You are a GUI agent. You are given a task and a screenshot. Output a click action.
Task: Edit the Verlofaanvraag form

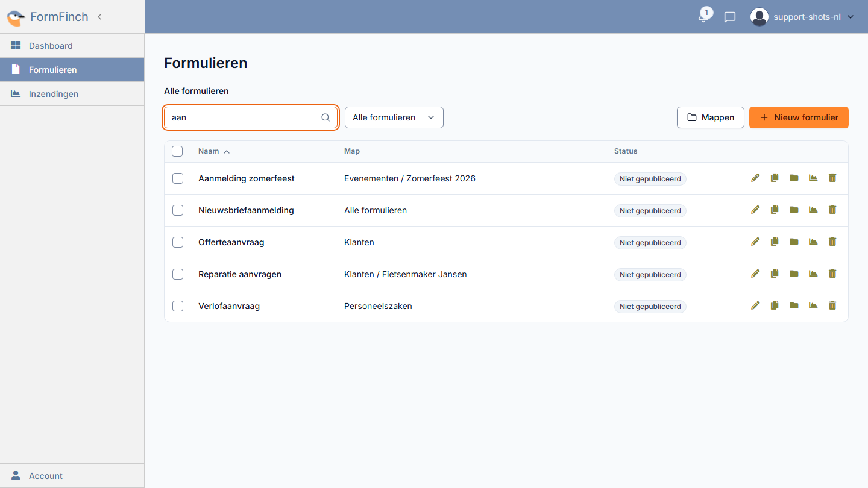[755, 305]
